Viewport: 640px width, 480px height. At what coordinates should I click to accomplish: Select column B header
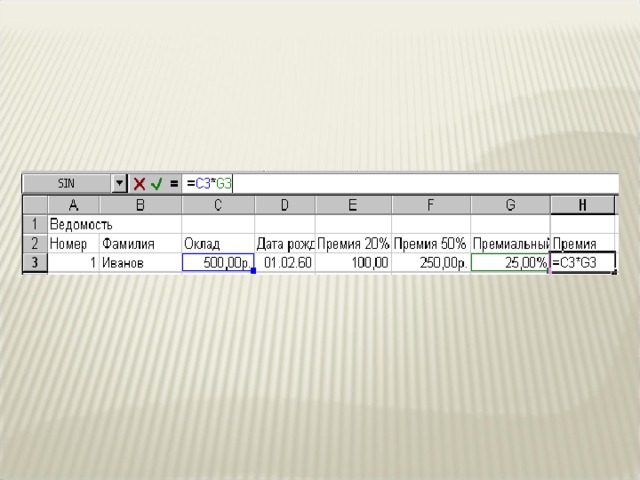140,204
